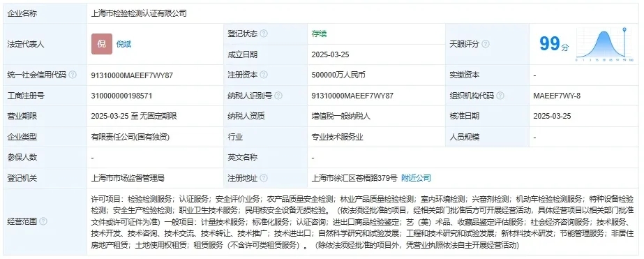Click registered capital value 500000万人民币
This screenshot has height=259, width=644.
click(x=338, y=75)
